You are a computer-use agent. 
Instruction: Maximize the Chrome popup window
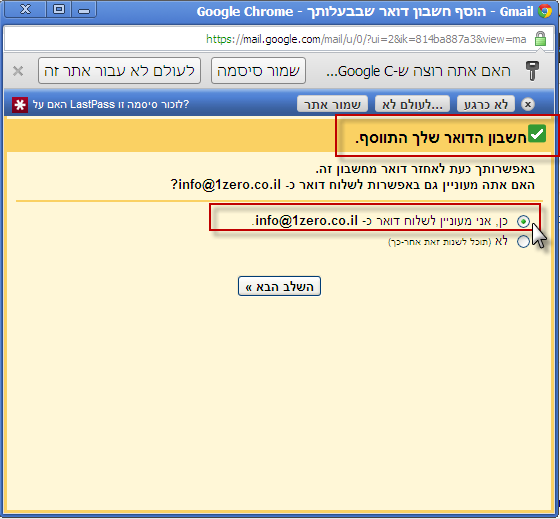tap(59, 10)
